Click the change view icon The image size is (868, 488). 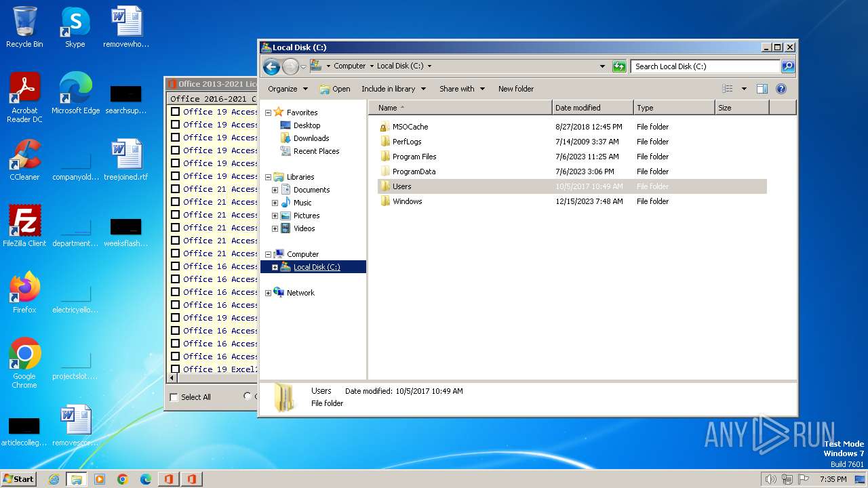pyautogui.click(x=728, y=89)
